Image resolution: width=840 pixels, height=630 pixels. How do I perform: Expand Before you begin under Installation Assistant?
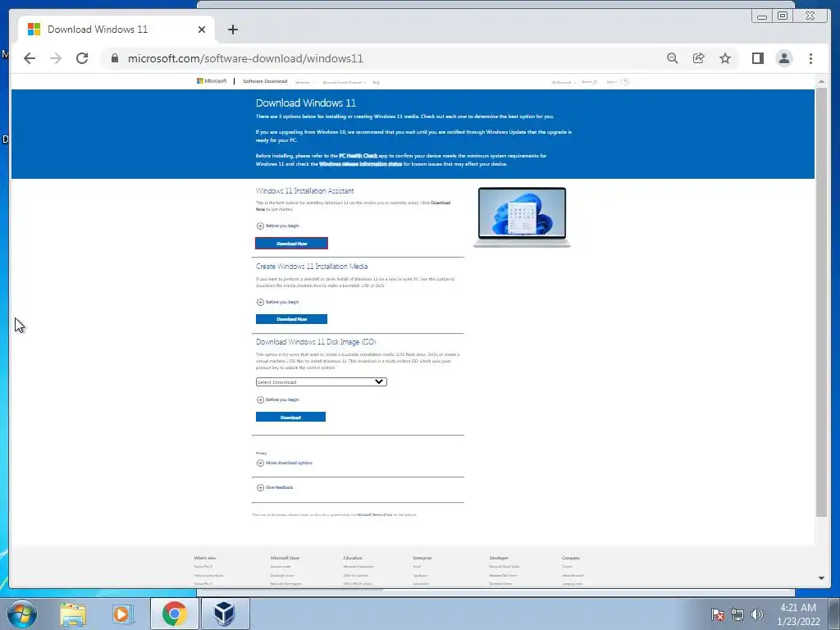pyautogui.click(x=277, y=226)
